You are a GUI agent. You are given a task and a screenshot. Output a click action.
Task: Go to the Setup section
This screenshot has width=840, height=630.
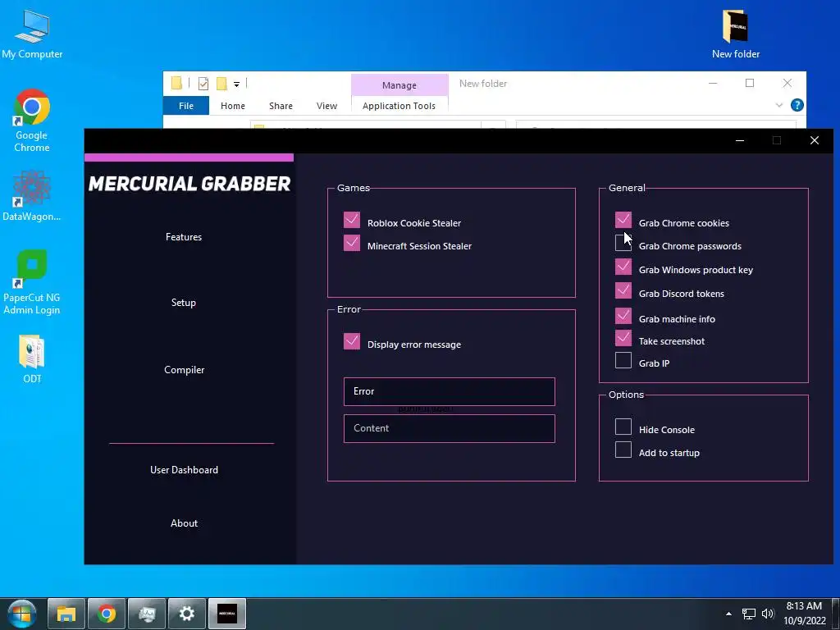click(184, 303)
